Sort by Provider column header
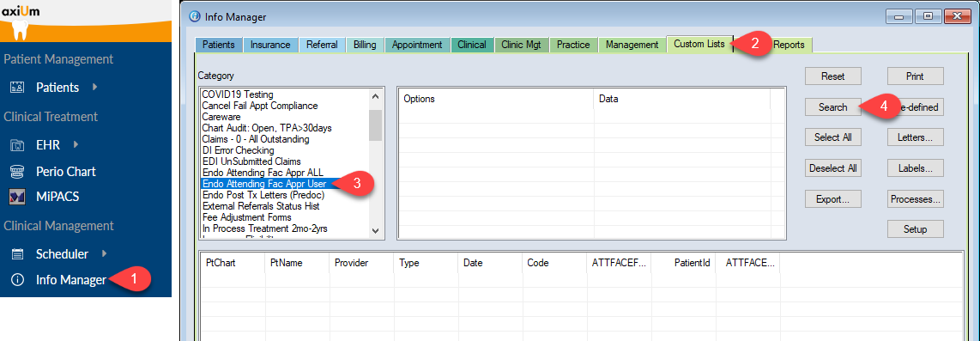980x341 pixels. pos(361,264)
